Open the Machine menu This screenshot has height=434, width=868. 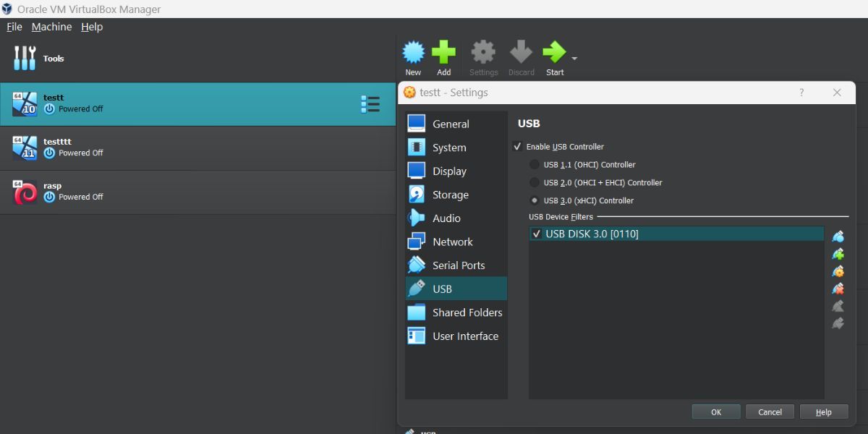(51, 27)
